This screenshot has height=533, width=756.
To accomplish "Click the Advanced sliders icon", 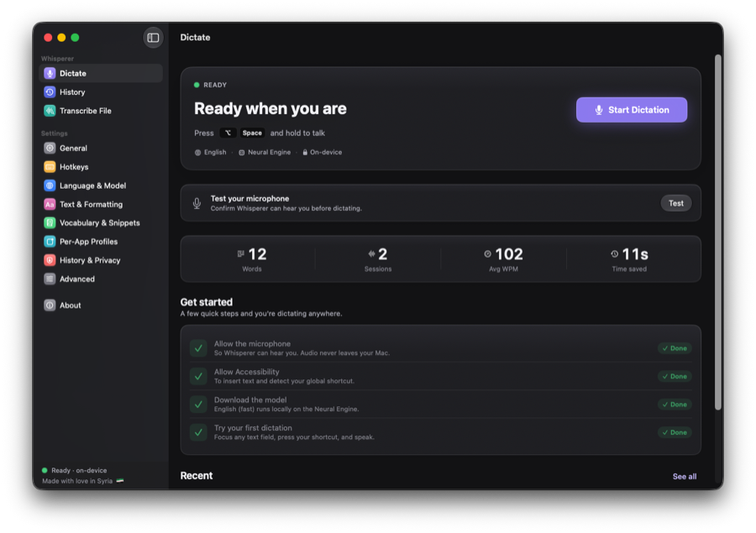I will 50,279.
